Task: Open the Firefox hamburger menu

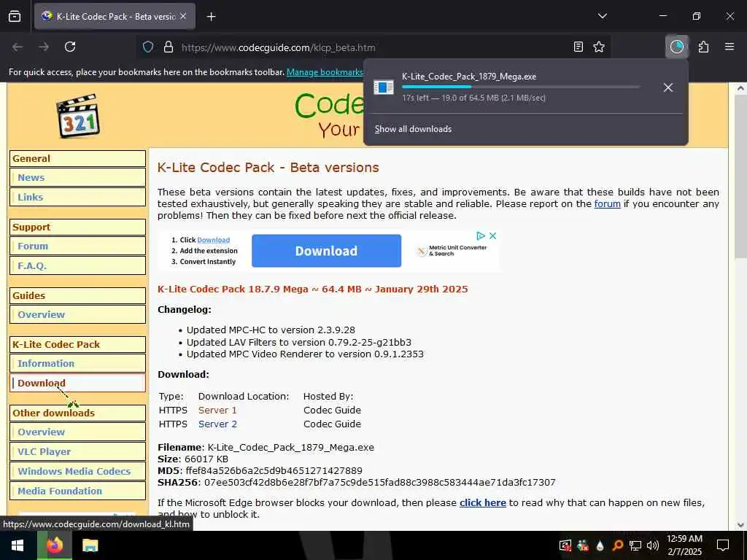Action: point(729,47)
